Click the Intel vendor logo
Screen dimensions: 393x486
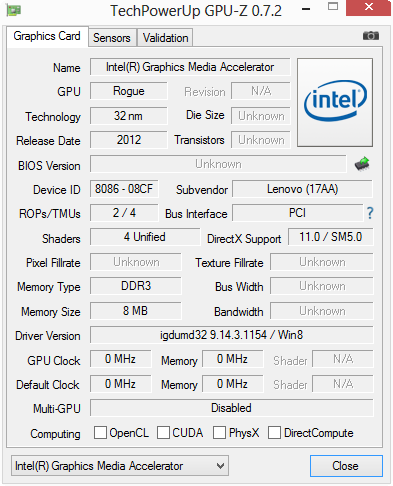click(335, 102)
